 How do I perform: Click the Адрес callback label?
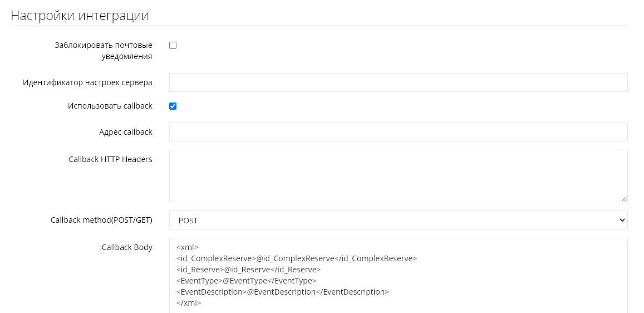click(126, 132)
